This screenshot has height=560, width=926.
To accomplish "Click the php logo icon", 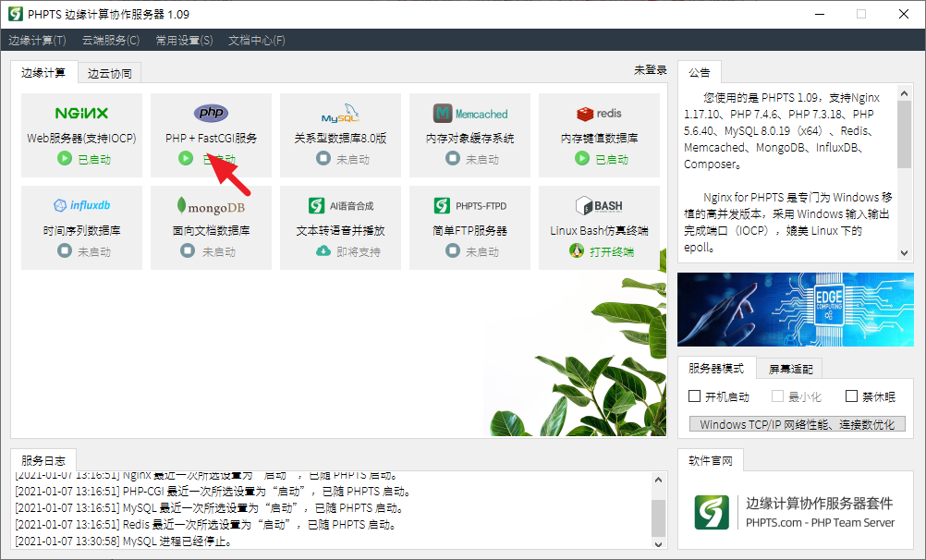I will 211,112.
